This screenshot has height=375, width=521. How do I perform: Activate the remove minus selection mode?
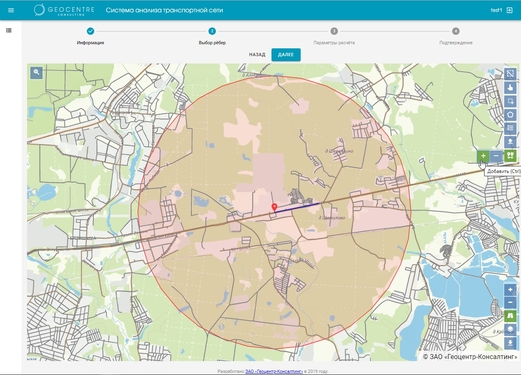[496, 156]
